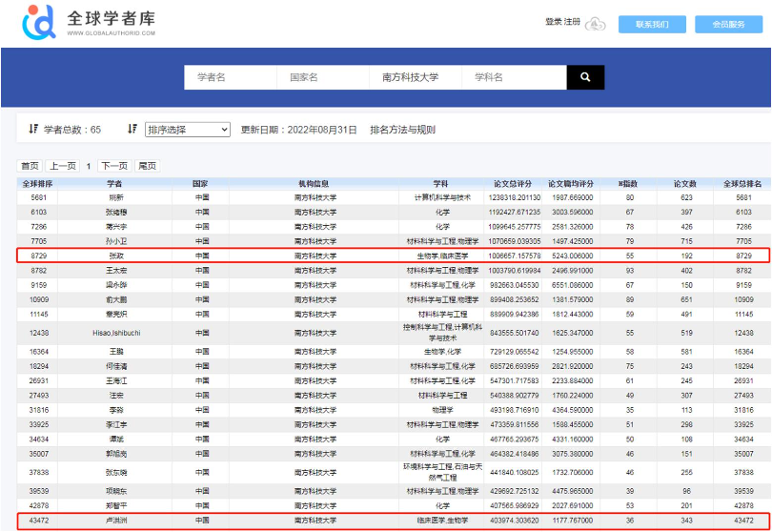Go to 上一页 previous page
772x532 pixels.
(63, 166)
